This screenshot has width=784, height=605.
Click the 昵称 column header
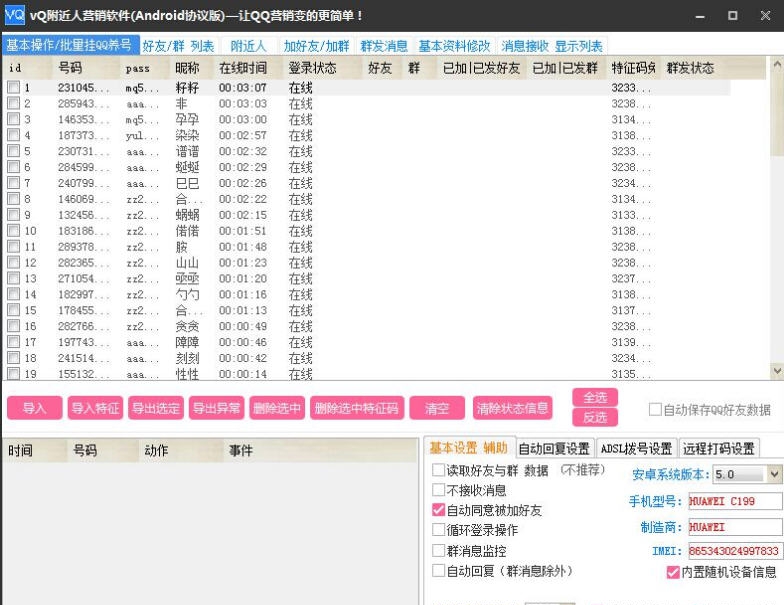tap(192, 68)
